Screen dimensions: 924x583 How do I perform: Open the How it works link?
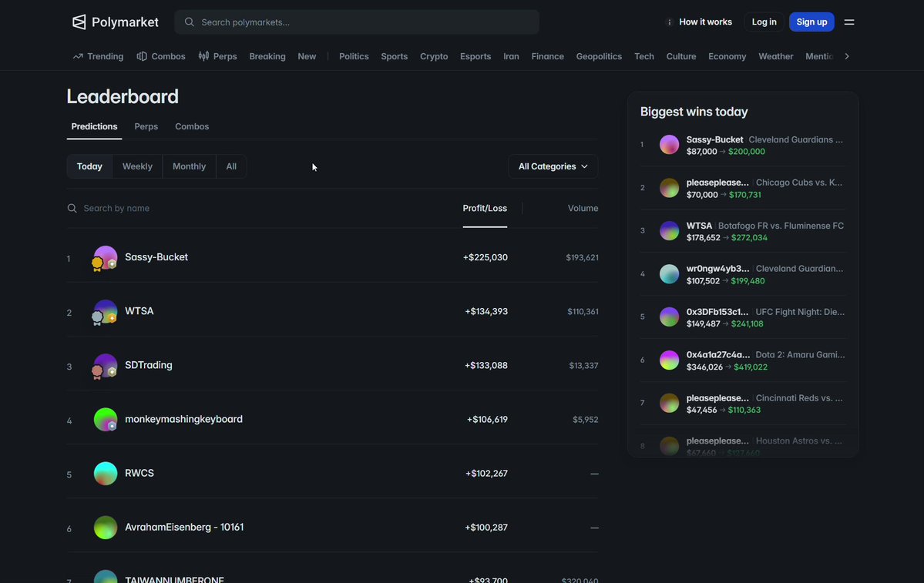(705, 22)
